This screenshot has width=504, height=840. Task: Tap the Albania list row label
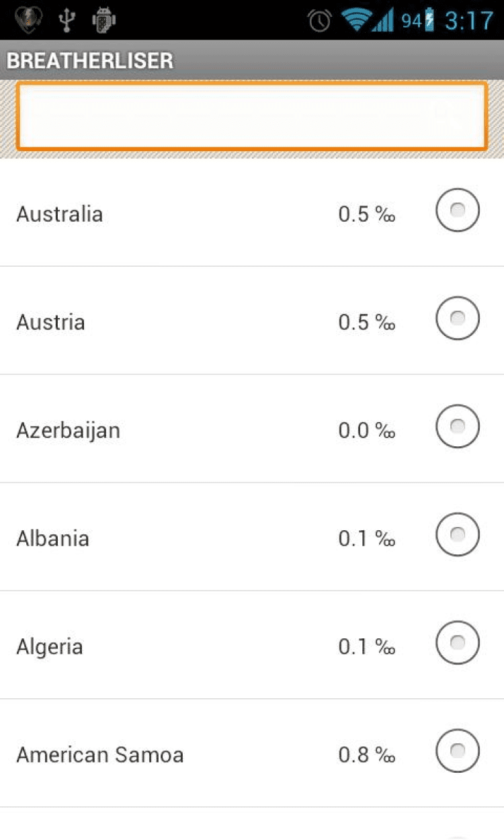coord(52,538)
